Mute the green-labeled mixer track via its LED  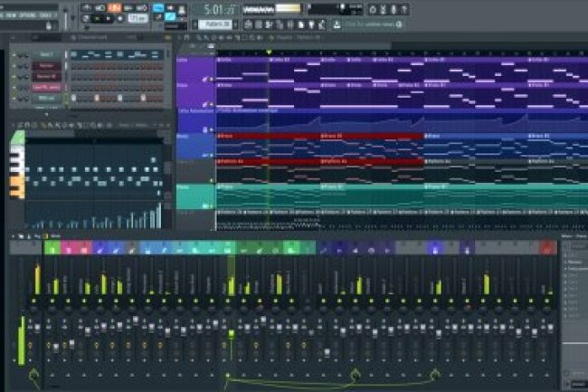point(52,301)
